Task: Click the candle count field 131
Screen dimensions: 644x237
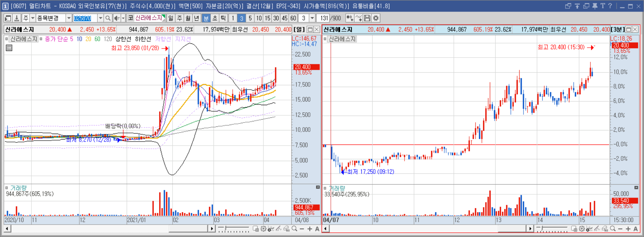Action: (323, 18)
